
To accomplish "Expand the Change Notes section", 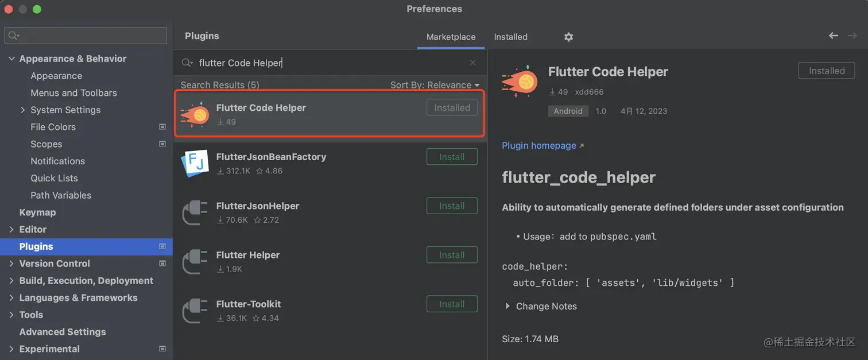I will tap(507, 306).
